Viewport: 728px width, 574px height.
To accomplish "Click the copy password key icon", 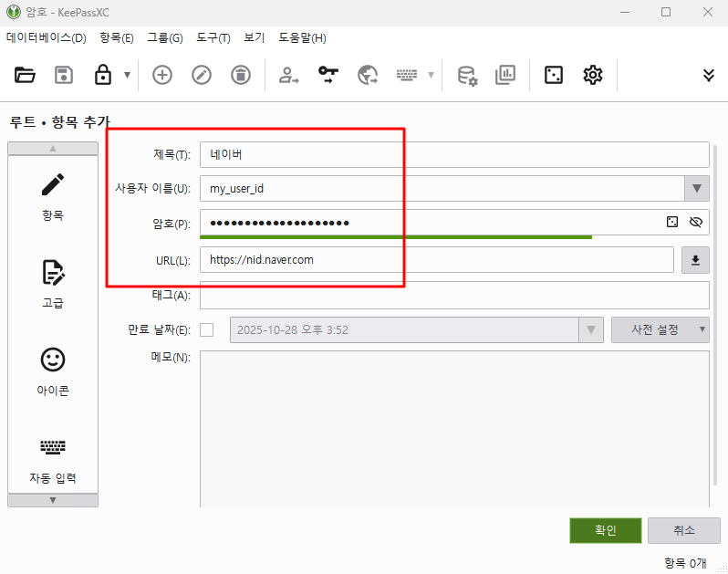I will 328,75.
